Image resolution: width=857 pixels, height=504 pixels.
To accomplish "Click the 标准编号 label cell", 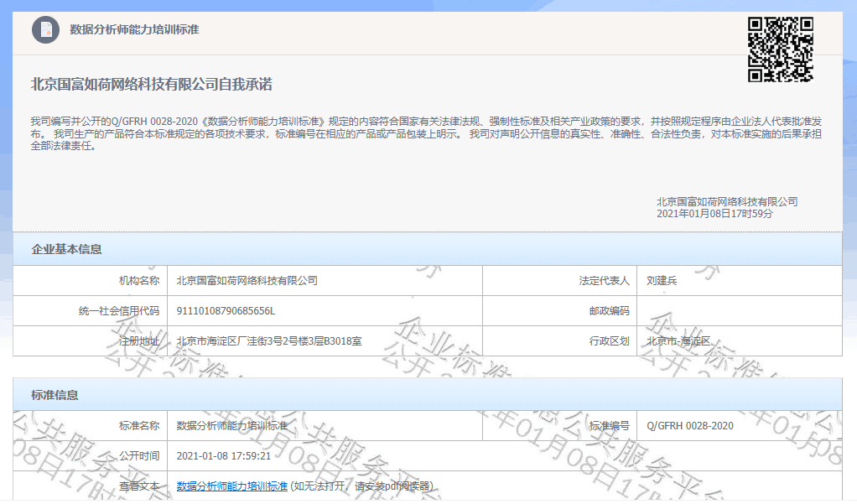I will click(559, 426).
